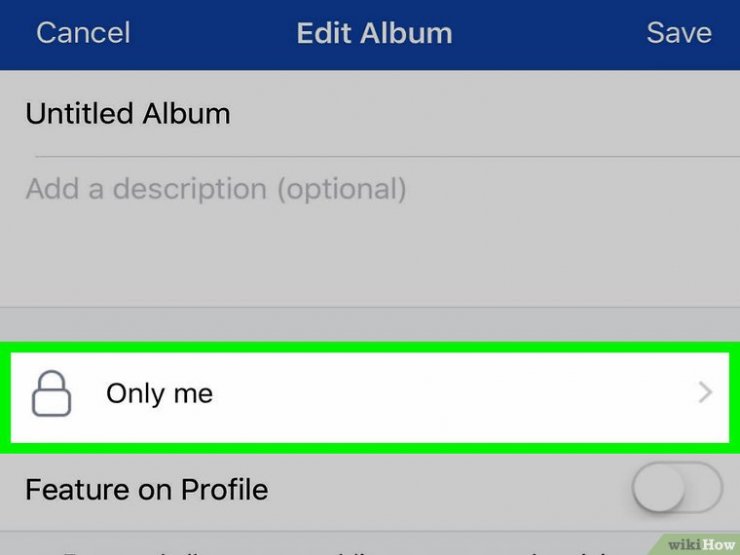
Task: Click the word Album in Untitled Album
Action: click(186, 114)
